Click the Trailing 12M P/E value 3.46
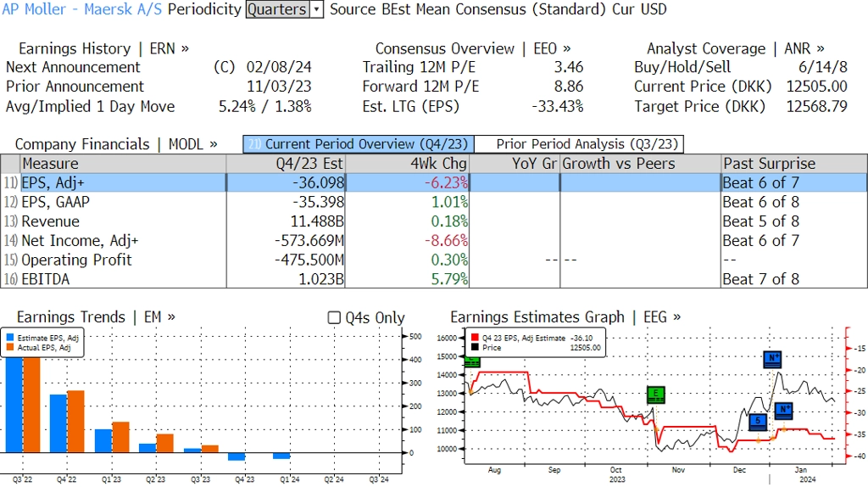 click(x=569, y=68)
